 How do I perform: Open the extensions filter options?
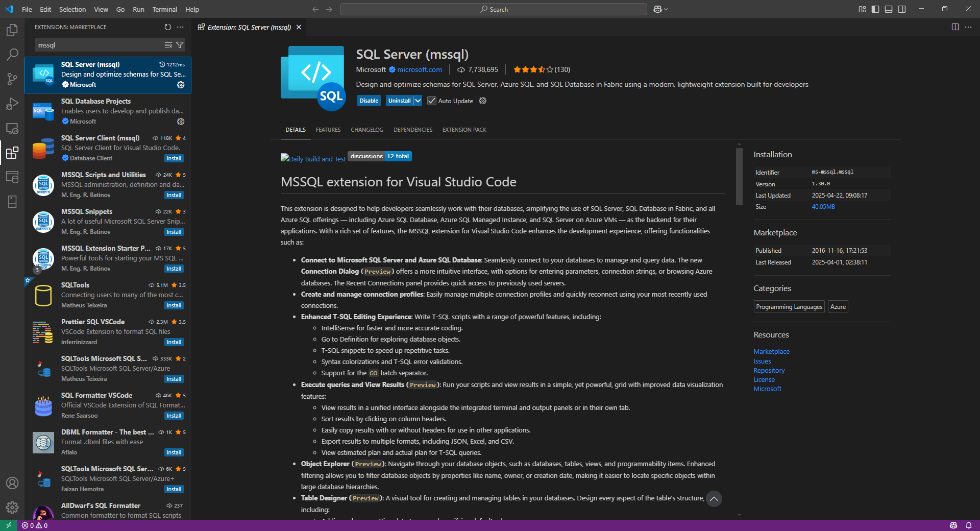[x=180, y=45]
